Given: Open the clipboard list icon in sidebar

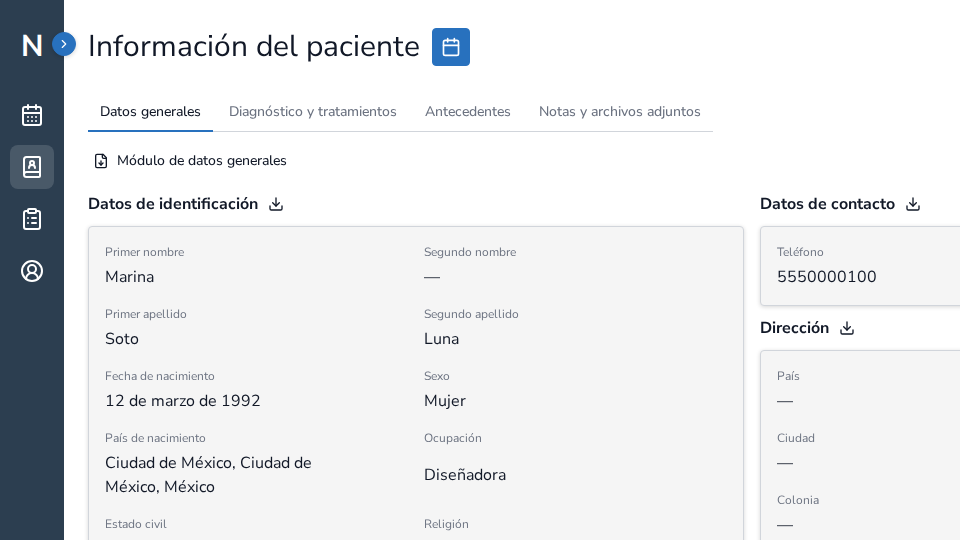Looking at the screenshot, I should click(32, 219).
